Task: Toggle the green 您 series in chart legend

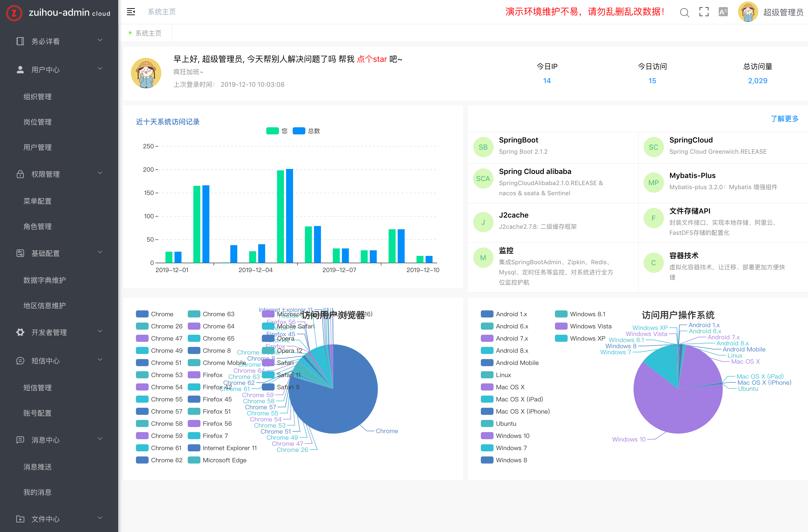Action: point(272,131)
